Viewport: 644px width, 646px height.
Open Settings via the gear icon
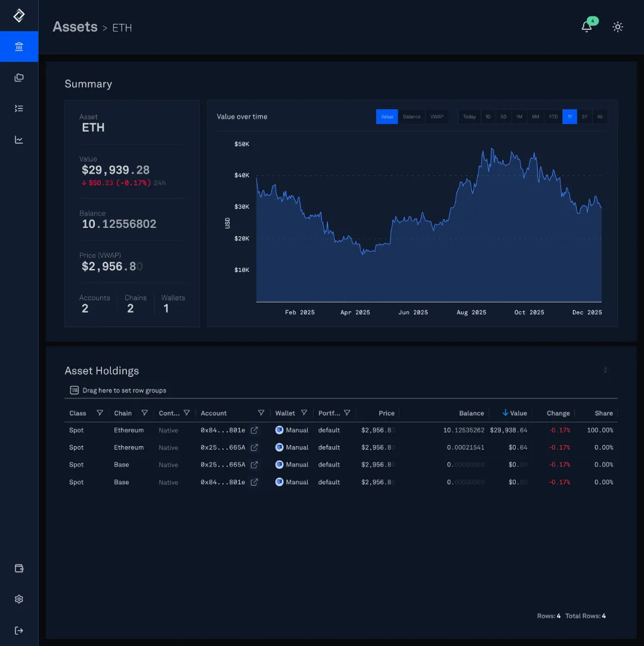pyautogui.click(x=18, y=599)
